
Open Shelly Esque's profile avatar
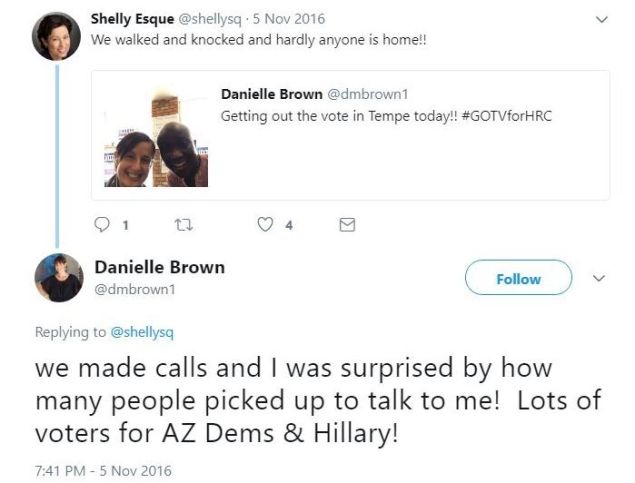click(56, 36)
